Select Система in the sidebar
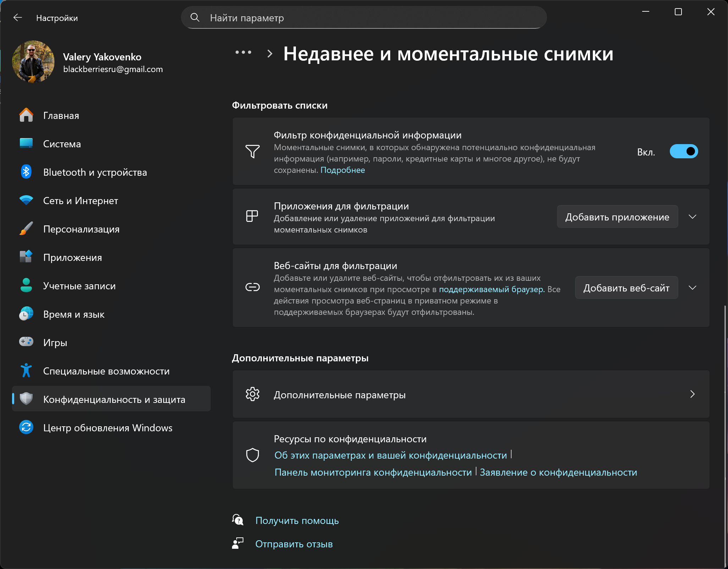The height and width of the screenshot is (569, 728). click(x=62, y=144)
